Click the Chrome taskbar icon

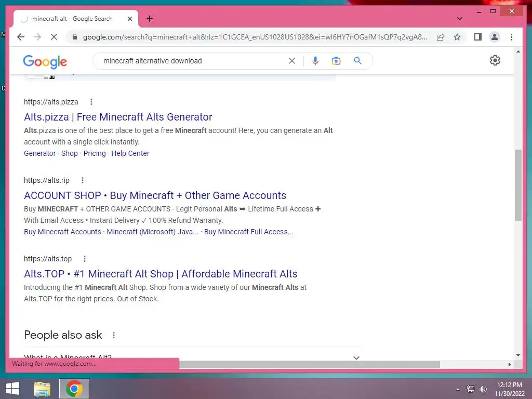pyautogui.click(x=74, y=389)
